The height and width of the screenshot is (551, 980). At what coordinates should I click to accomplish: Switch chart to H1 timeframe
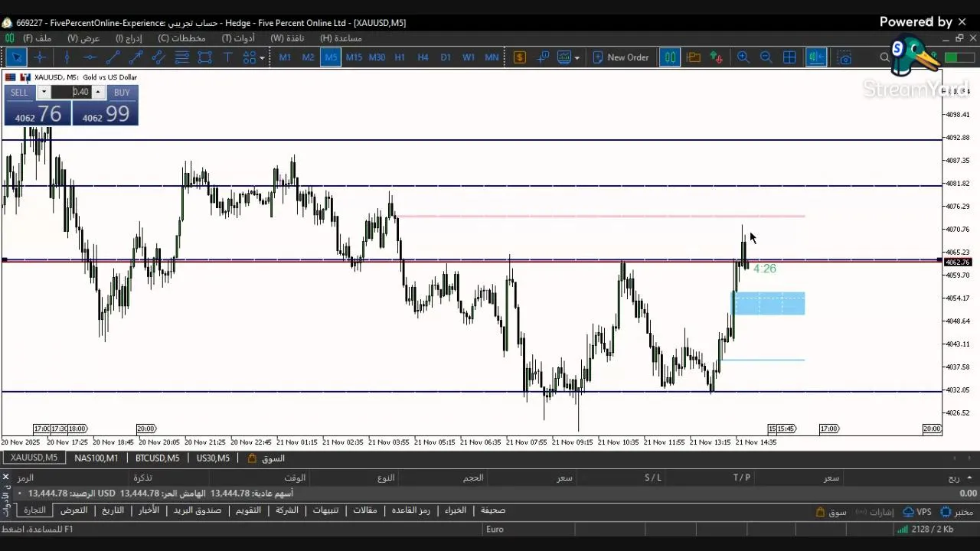coord(400,57)
